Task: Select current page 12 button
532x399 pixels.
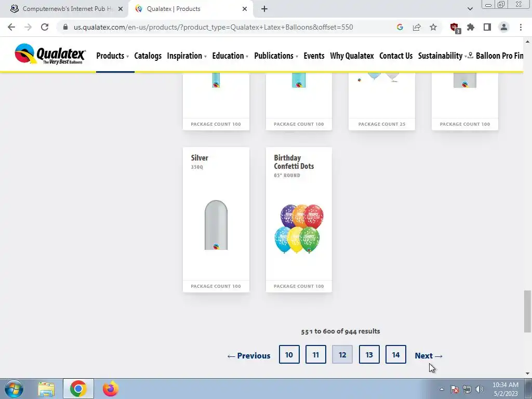Action: coord(342,354)
